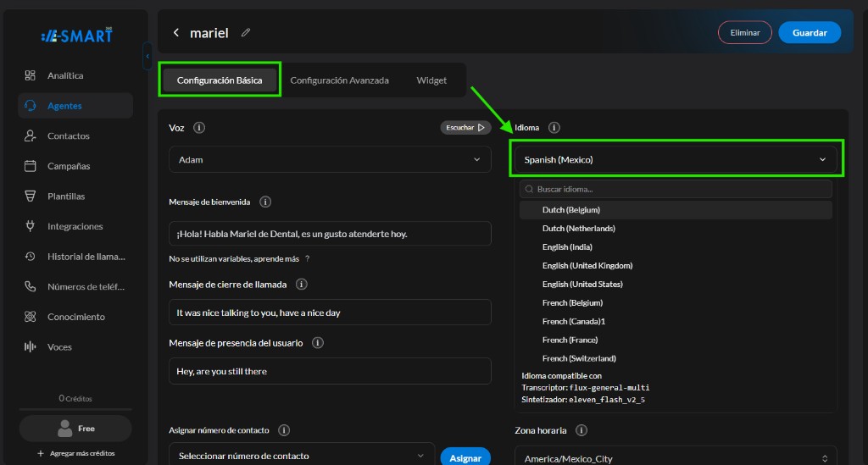Click the Campañas calendar icon
The height and width of the screenshot is (465, 868).
(x=30, y=166)
